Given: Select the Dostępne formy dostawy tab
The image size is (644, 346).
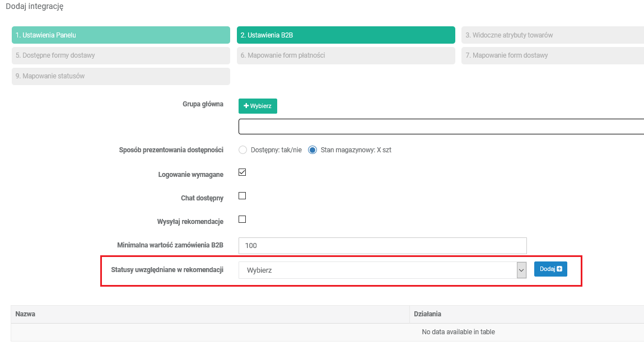Looking at the screenshot, I should click(120, 55).
